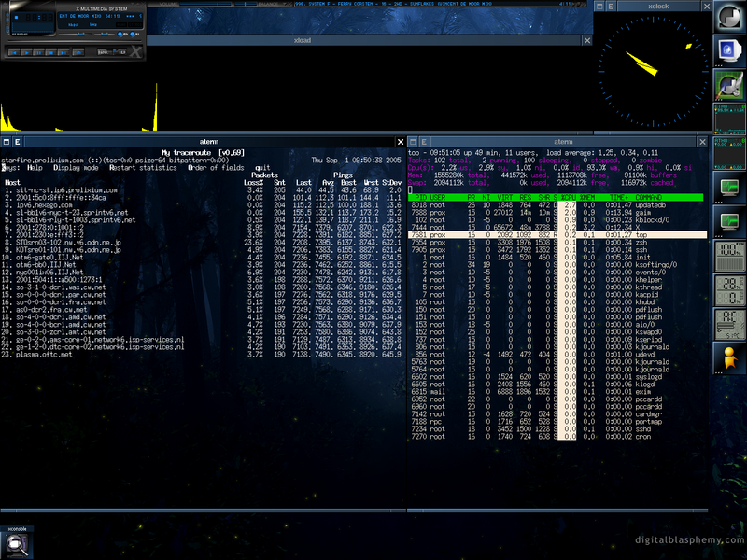Click the XMMS song position seek bar
Image resolution: width=747 pixels, height=560 pixels.
pyautogui.click(x=75, y=41)
